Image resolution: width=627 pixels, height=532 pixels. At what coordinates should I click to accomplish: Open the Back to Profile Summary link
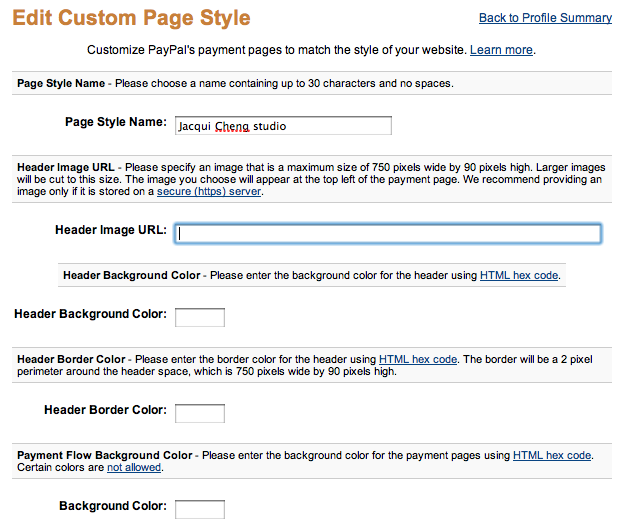(545, 18)
